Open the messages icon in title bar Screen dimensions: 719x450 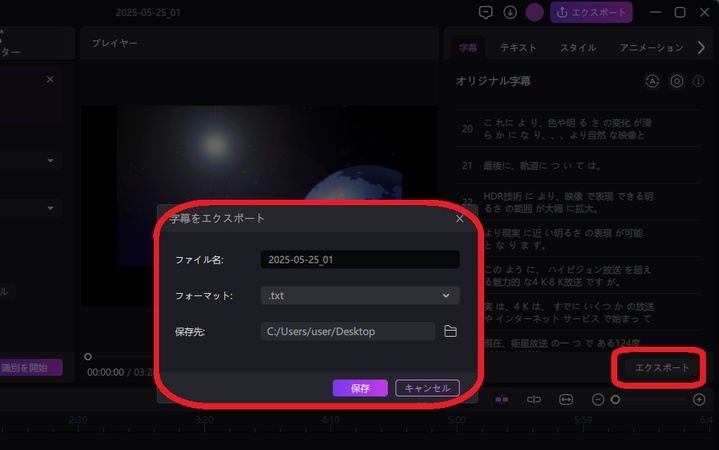coord(486,12)
